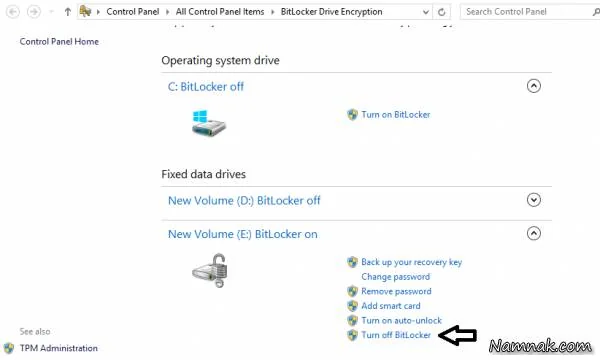
Task: Refresh the Control Panel address bar
Action: coord(442,12)
